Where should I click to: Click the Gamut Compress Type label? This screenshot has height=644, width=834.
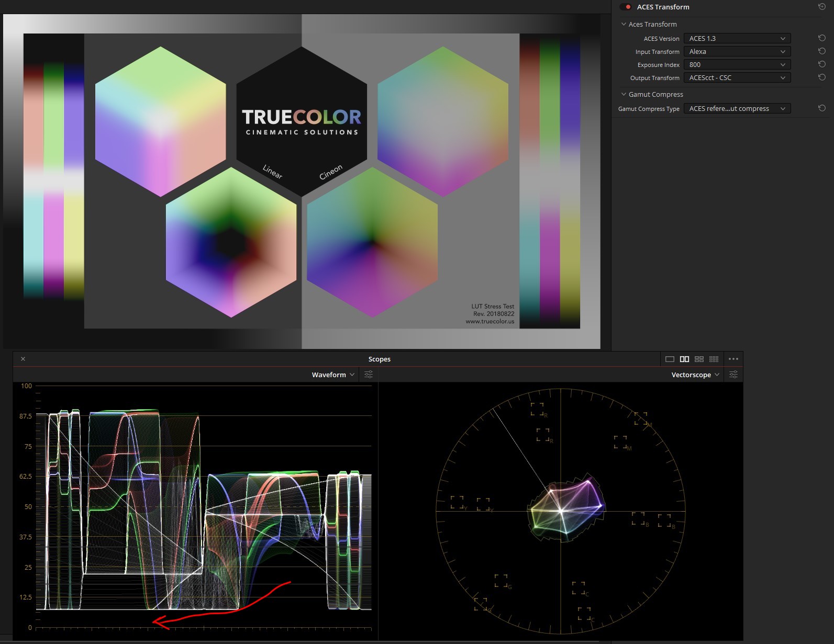pos(649,109)
